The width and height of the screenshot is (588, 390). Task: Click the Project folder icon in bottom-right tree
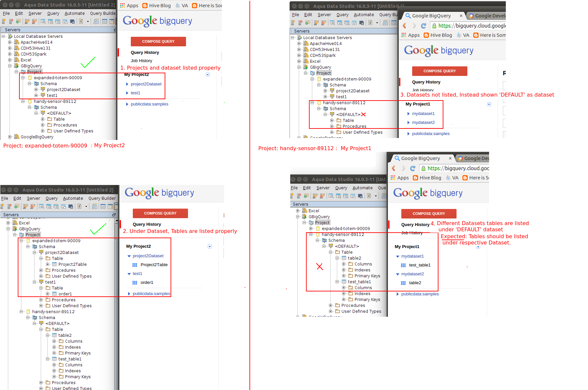tap(311, 222)
